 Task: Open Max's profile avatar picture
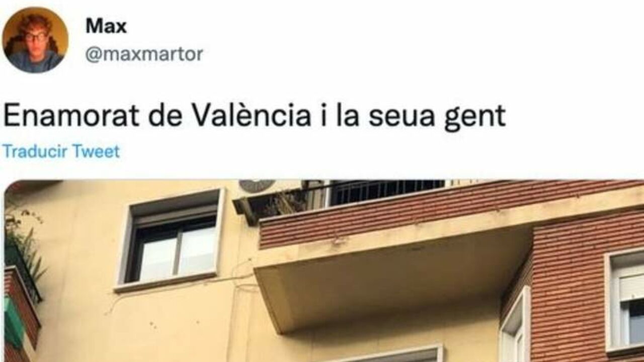[35, 40]
